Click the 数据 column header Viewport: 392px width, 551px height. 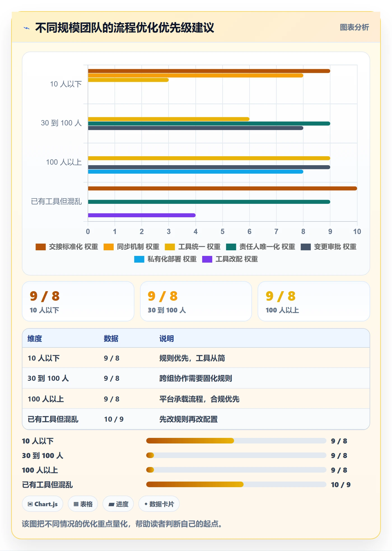click(x=111, y=338)
